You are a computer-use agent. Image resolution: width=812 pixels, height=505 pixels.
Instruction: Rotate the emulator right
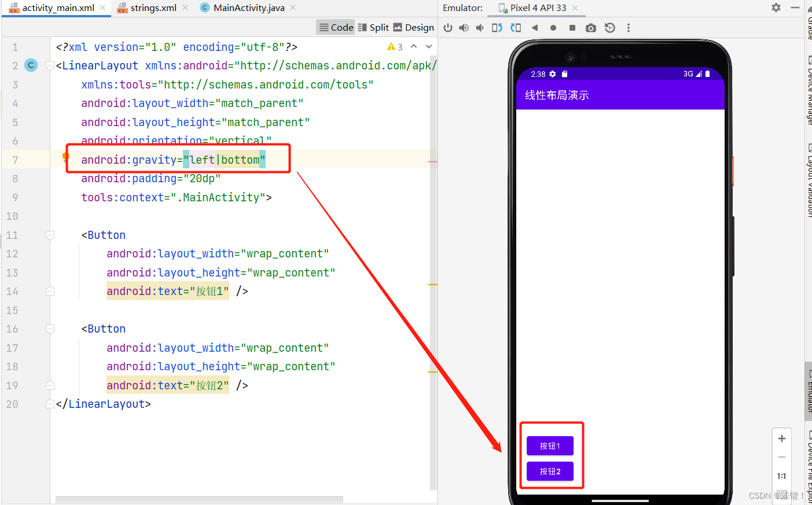pos(516,28)
